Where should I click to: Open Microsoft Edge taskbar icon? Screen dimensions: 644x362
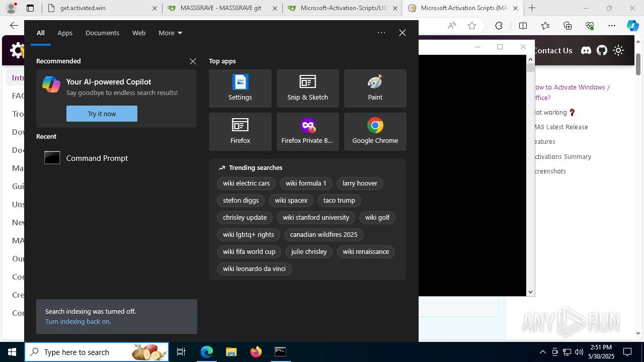click(x=207, y=352)
